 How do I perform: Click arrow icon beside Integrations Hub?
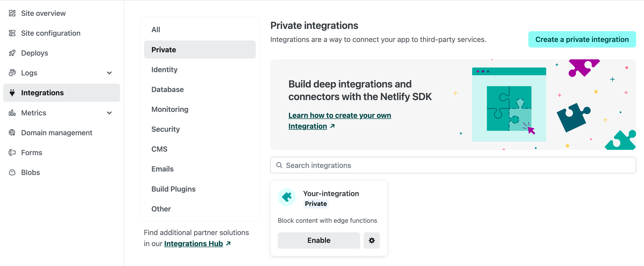click(x=228, y=243)
